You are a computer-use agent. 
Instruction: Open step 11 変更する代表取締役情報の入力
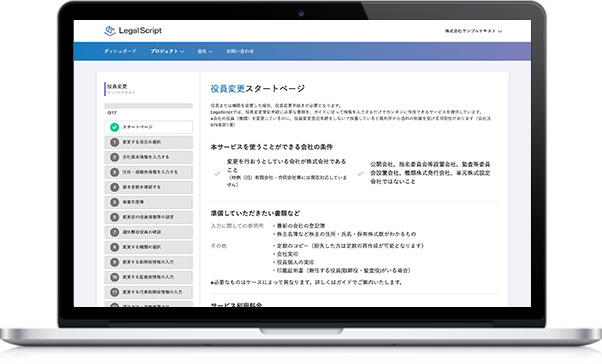pyautogui.click(x=149, y=292)
